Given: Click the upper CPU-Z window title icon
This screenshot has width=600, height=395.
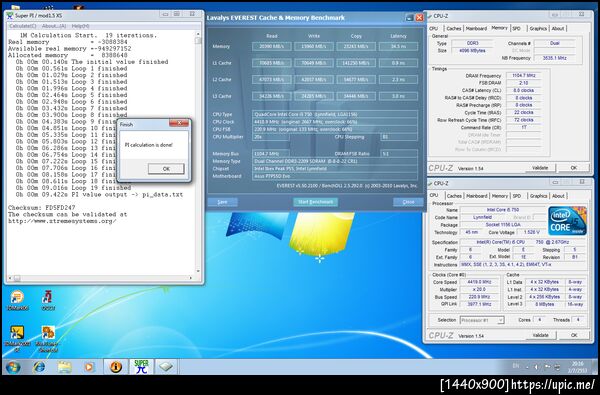Looking at the screenshot, I should pyautogui.click(x=429, y=16).
